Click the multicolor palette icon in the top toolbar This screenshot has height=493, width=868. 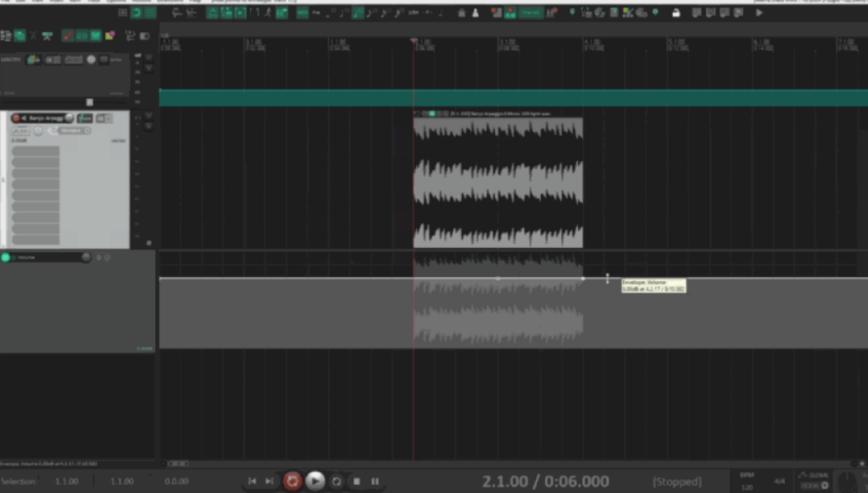click(x=628, y=12)
